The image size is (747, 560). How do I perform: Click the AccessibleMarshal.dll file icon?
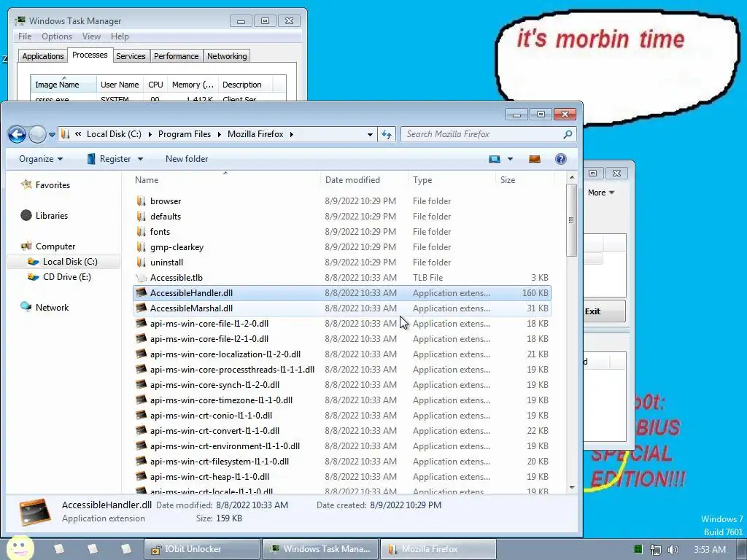[141, 308]
